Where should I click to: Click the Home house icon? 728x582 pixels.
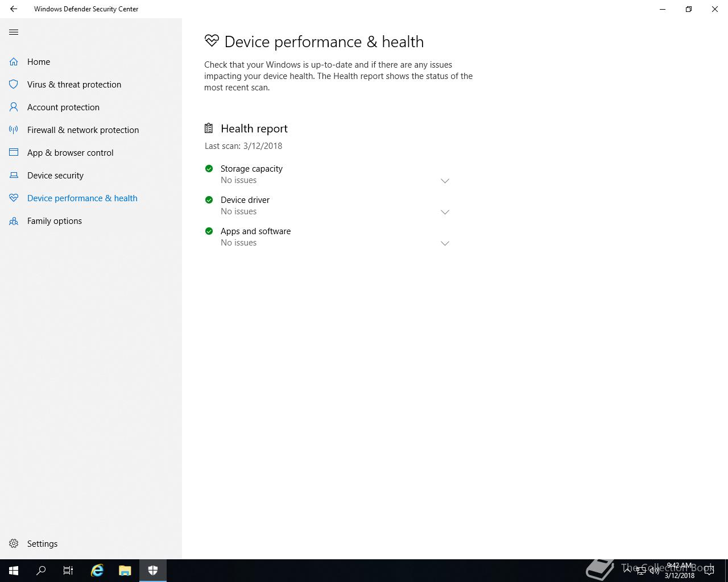(x=14, y=62)
